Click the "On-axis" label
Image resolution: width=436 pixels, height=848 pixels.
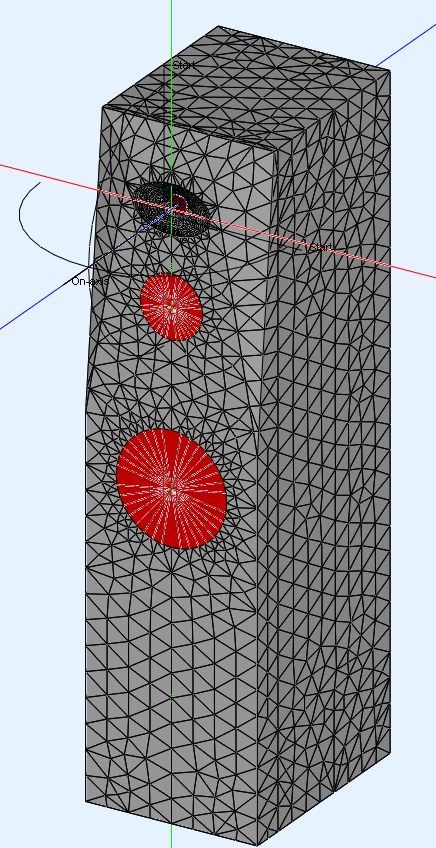[90, 282]
